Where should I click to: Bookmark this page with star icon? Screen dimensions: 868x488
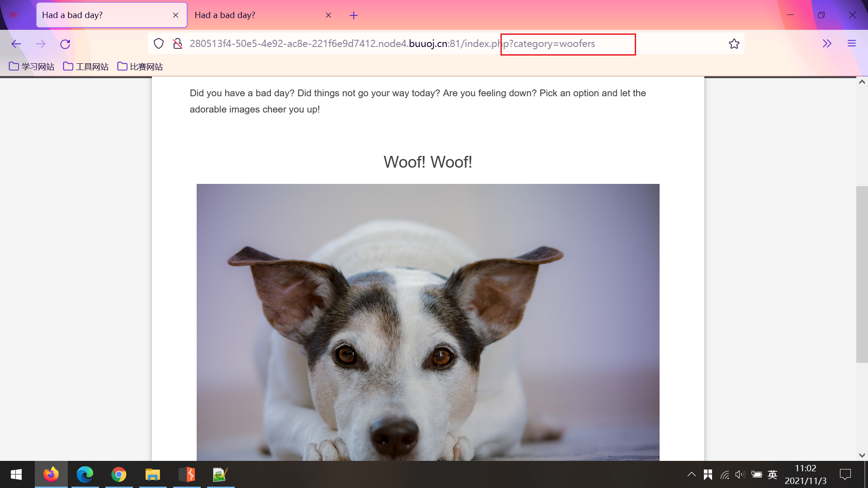[x=734, y=44]
